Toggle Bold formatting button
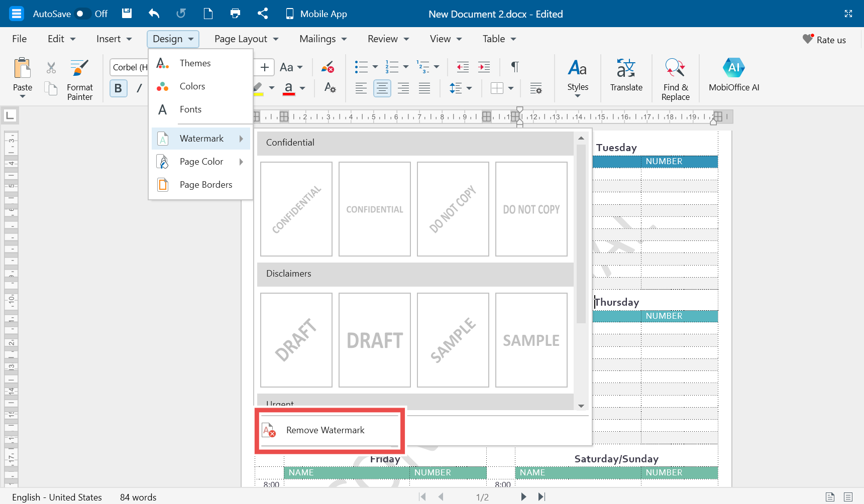 [118, 88]
